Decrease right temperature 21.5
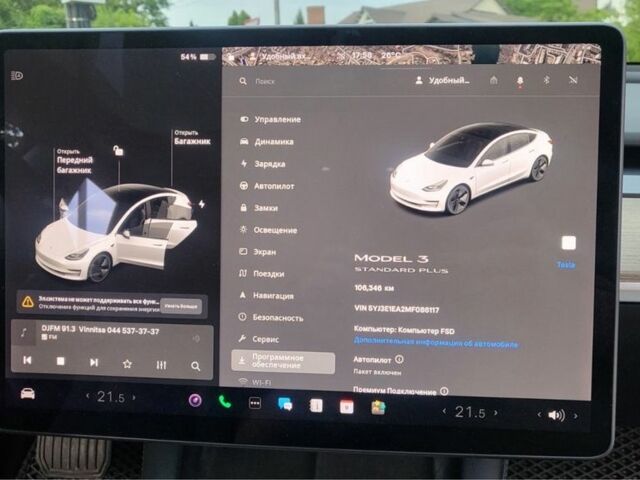Image resolution: width=640 pixels, height=480 pixels. tap(444, 411)
